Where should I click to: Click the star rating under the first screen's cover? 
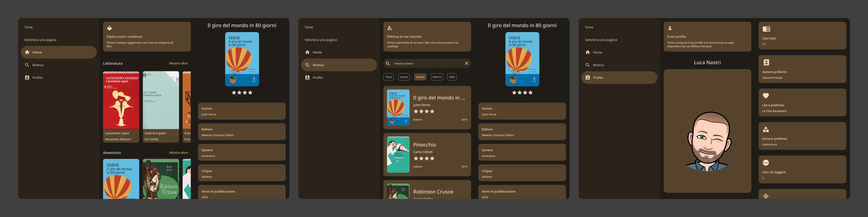click(242, 93)
